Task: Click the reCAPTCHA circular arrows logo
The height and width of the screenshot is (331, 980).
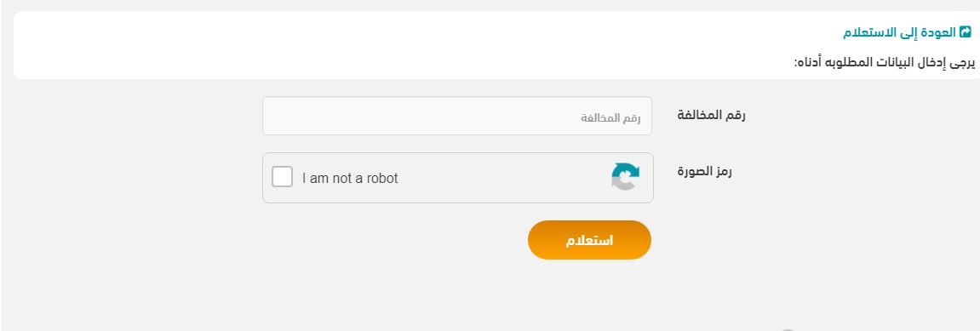Action: (x=625, y=177)
